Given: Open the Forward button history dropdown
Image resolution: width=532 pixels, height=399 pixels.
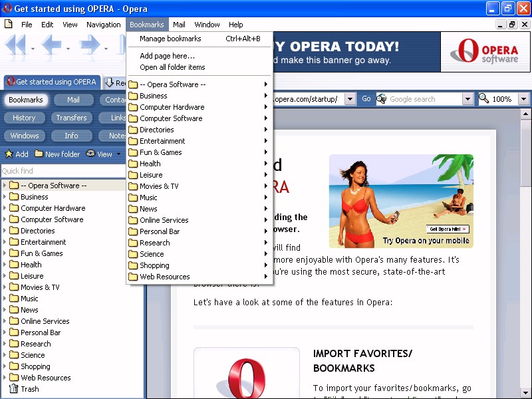Looking at the screenshot, I should click(106, 49).
